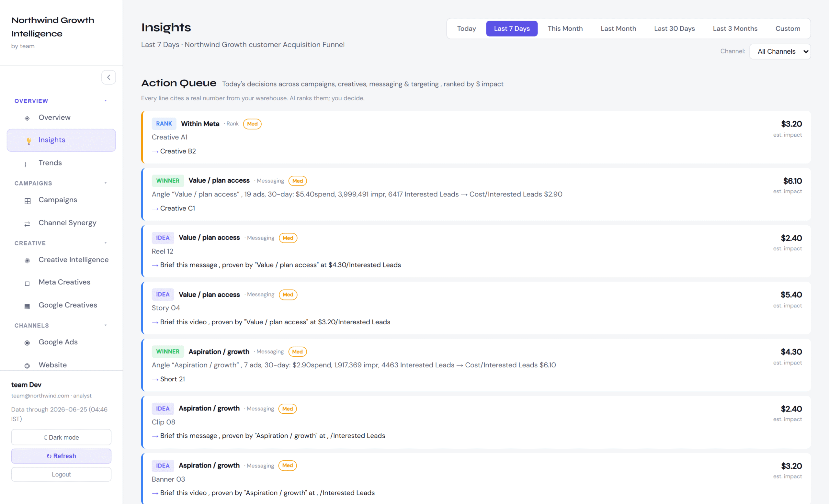
Task: Click the "Reel 12" text
Action: pyautogui.click(x=163, y=251)
